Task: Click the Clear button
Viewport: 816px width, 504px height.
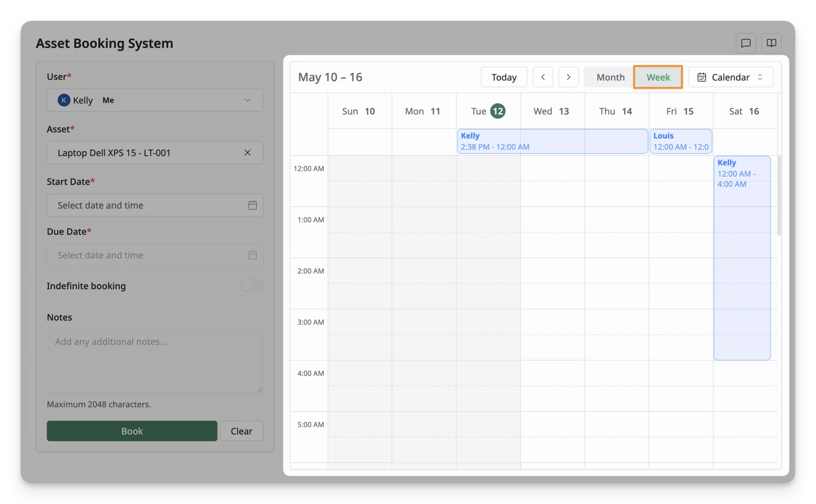Action: point(241,431)
